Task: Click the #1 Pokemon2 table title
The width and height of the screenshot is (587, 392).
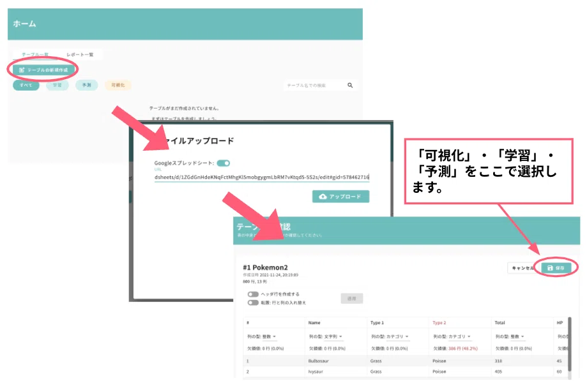Action: coord(266,268)
